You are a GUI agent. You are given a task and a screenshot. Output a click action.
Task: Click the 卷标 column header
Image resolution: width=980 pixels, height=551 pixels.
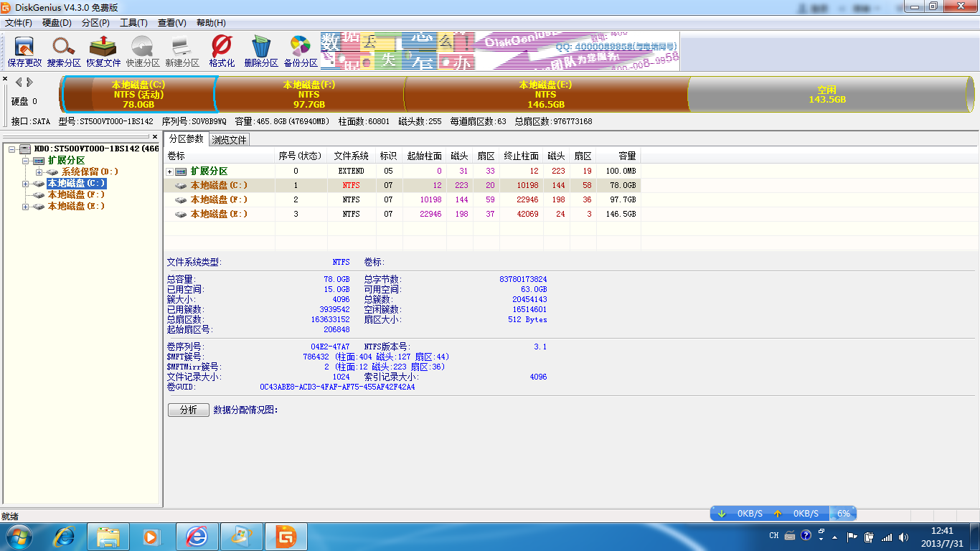coord(220,156)
